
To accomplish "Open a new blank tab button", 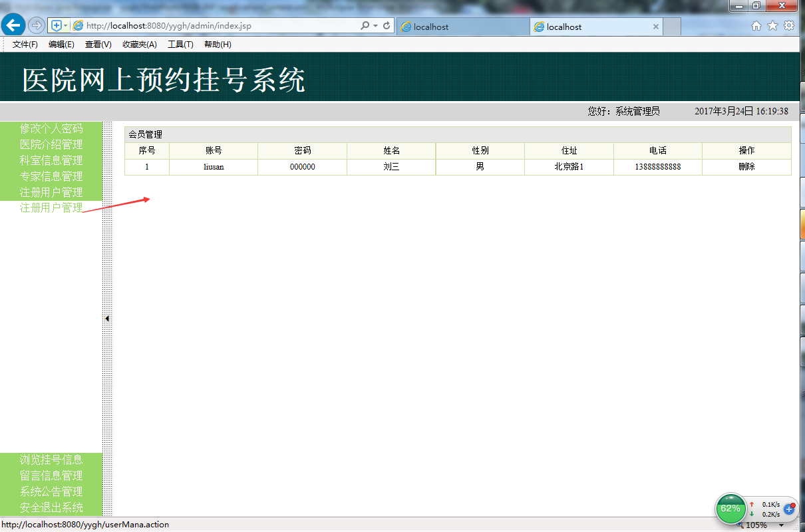I will 672,27.
